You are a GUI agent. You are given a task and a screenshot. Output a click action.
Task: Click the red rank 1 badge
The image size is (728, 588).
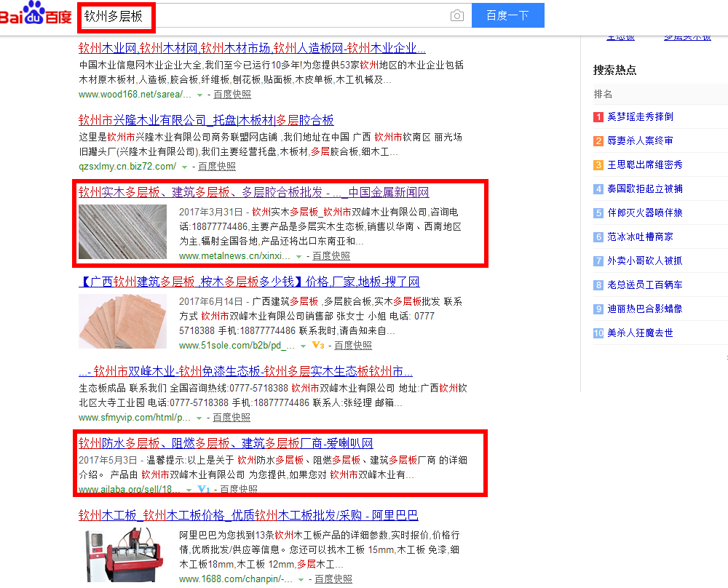coord(598,117)
